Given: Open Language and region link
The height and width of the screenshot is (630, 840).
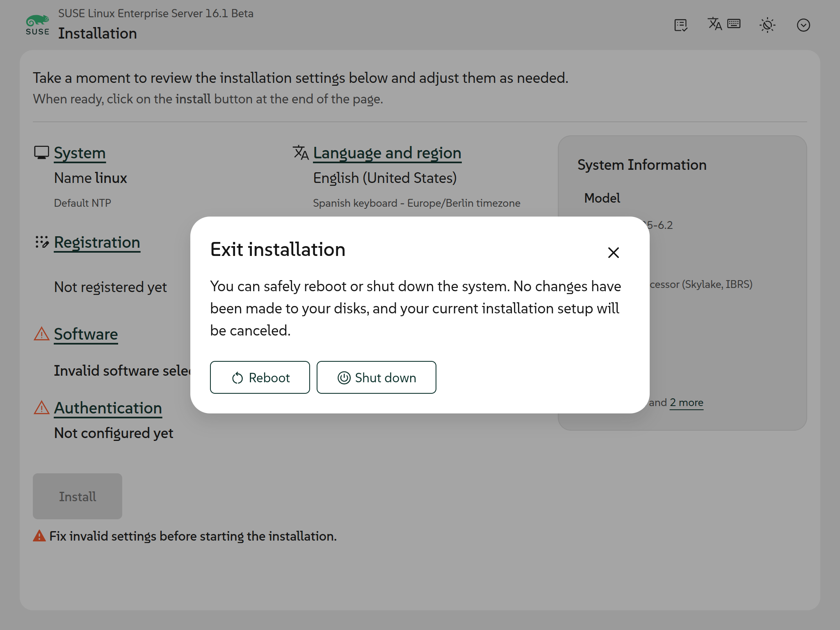Looking at the screenshot, I should (387, 153).
